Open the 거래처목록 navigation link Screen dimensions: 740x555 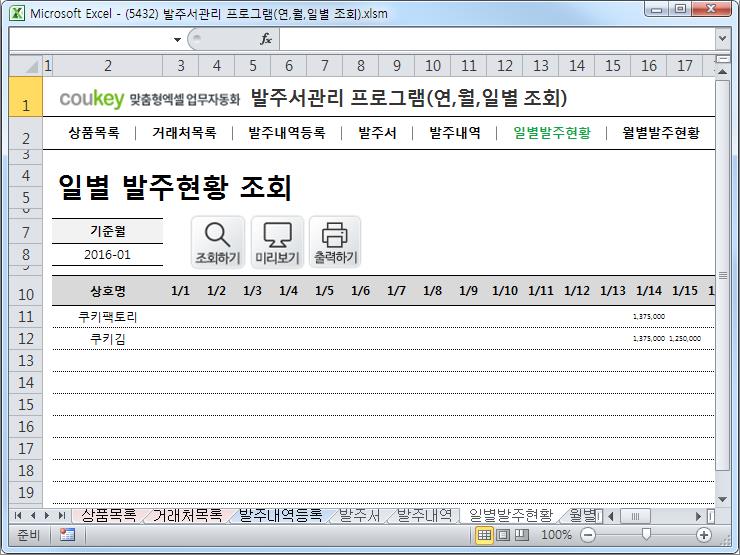[x=184, y=133]
